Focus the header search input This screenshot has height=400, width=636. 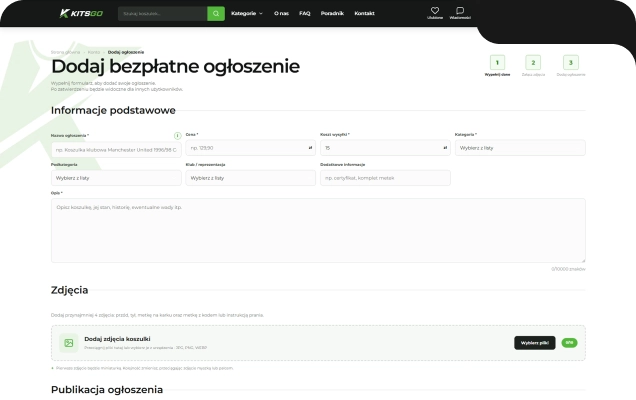pos(163,13)
